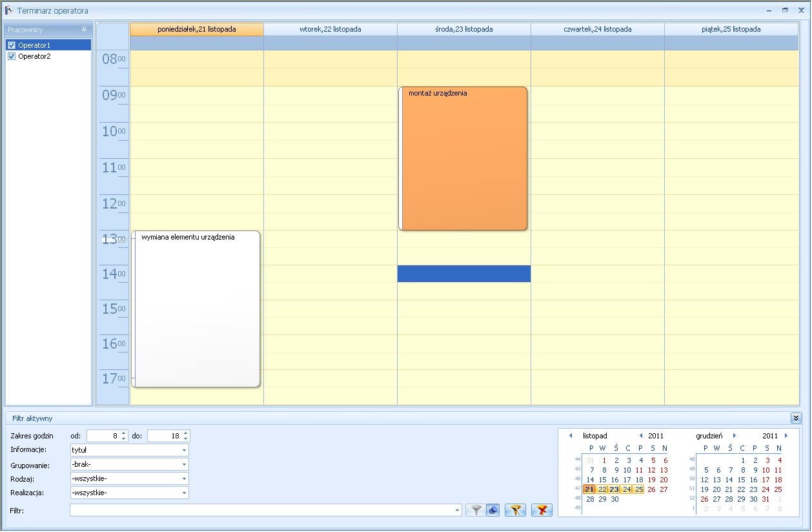The height and width of the screenshot is (532, 812).
Task: Select Operator1 text in employee list
Action: point(34,45)
